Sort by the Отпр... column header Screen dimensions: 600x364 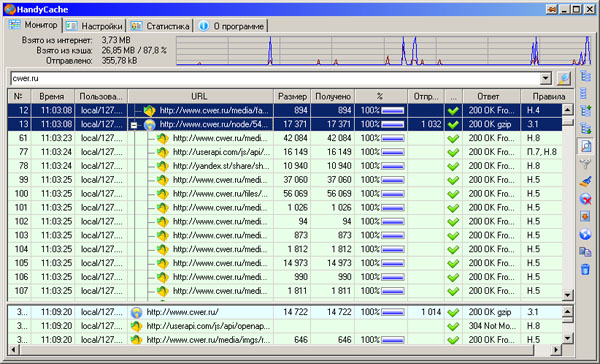click(426, 96)
